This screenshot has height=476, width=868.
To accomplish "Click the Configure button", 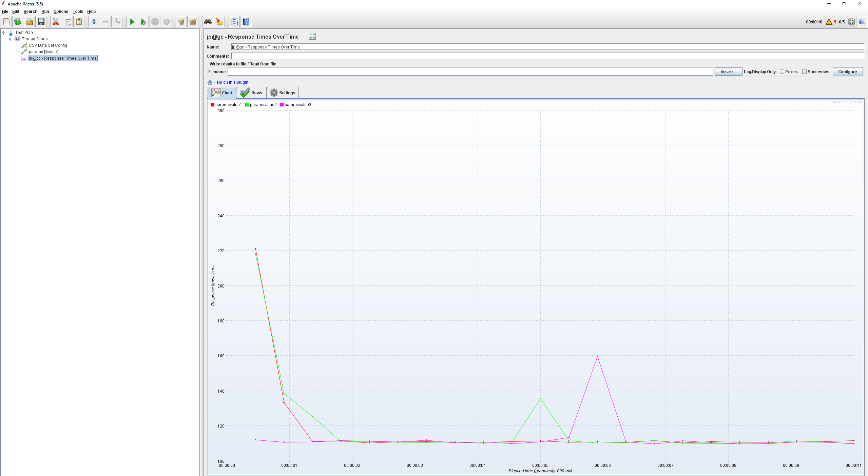I will (847, 72).
